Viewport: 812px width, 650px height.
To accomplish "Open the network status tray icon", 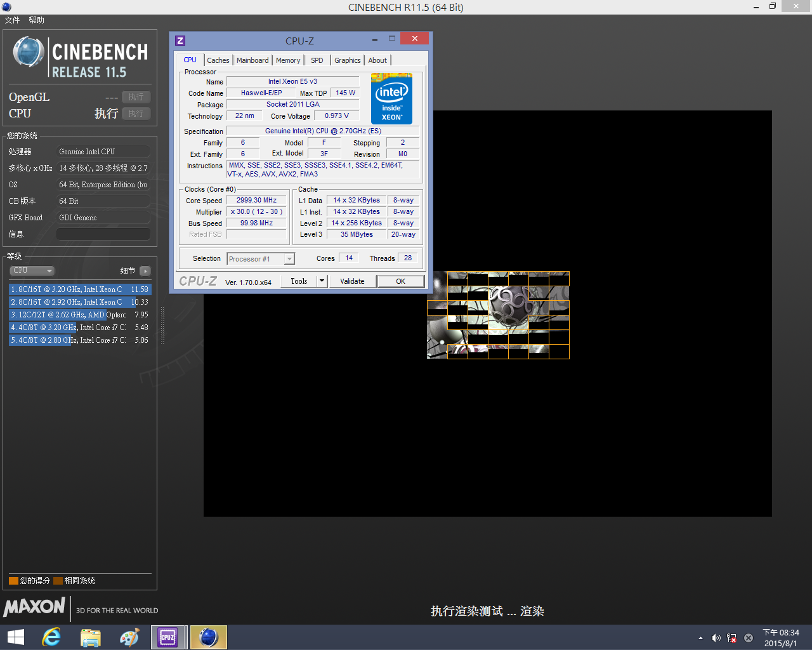I will tap(732, 638).
